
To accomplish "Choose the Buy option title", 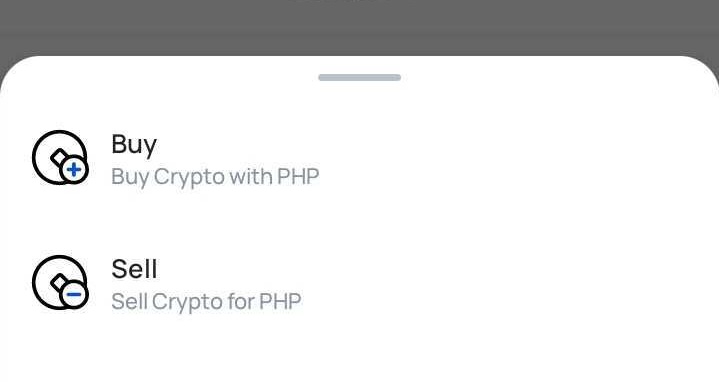I will click(x=134, y=145).
